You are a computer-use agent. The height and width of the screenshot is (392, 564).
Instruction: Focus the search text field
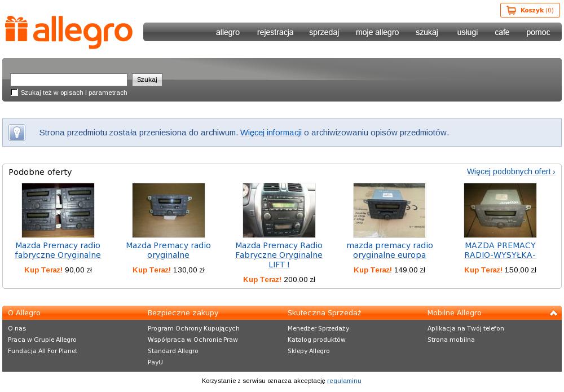[69, 80]
